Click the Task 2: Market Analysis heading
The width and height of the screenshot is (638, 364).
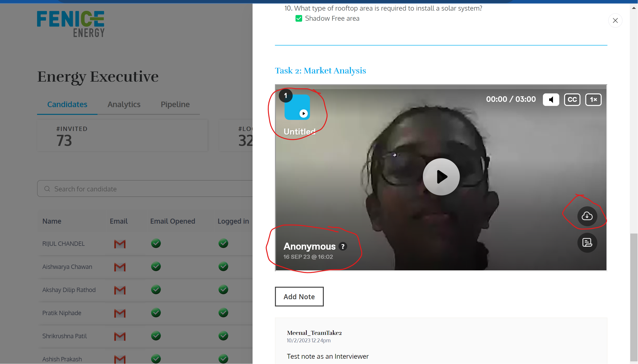pos(320,71)
